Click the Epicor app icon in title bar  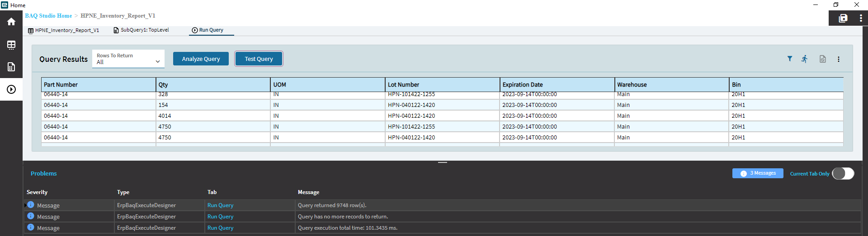click(5, 5)
